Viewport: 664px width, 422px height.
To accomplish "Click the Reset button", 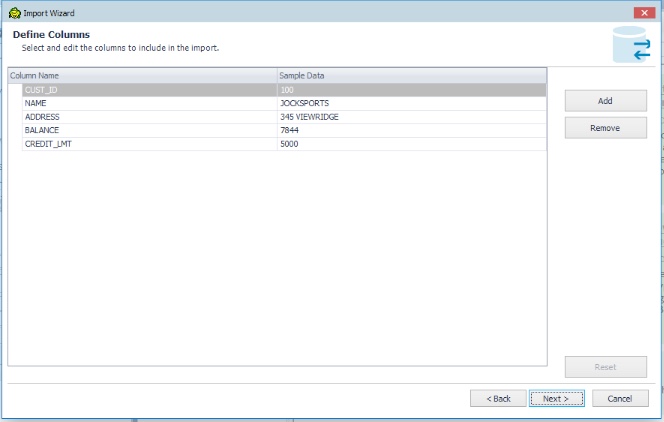I will click(x=605, y=367).
